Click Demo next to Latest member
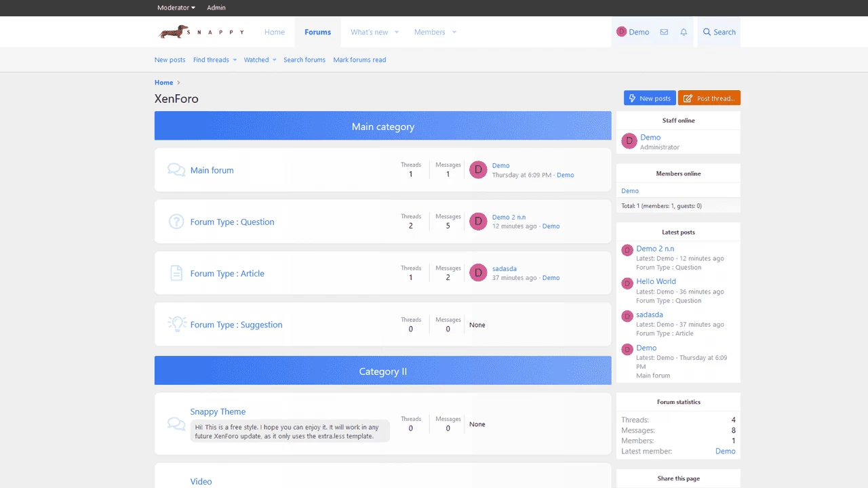868x488 pixels. pyautogui.click(x=726, y=451)
